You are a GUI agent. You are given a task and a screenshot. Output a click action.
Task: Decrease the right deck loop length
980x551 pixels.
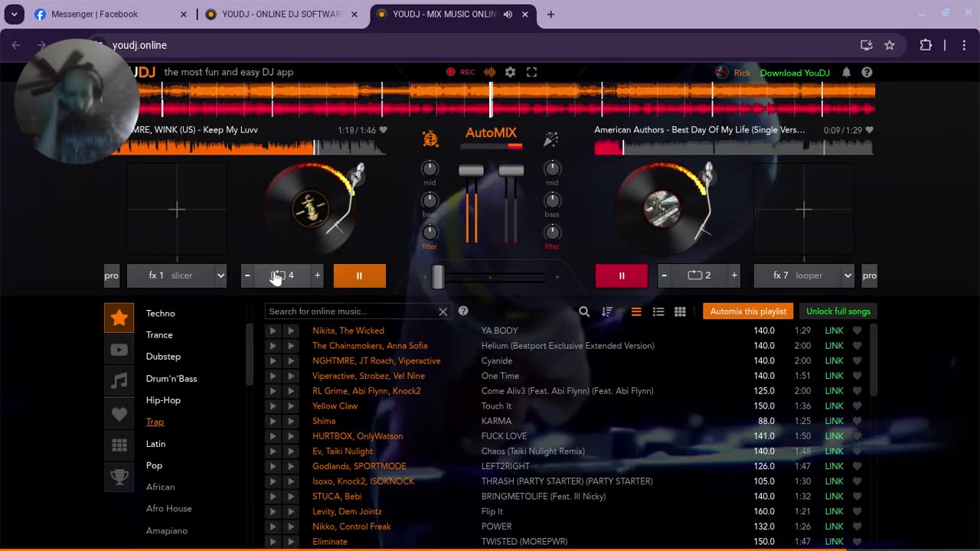pyautogui.click(x=665, y=275)
